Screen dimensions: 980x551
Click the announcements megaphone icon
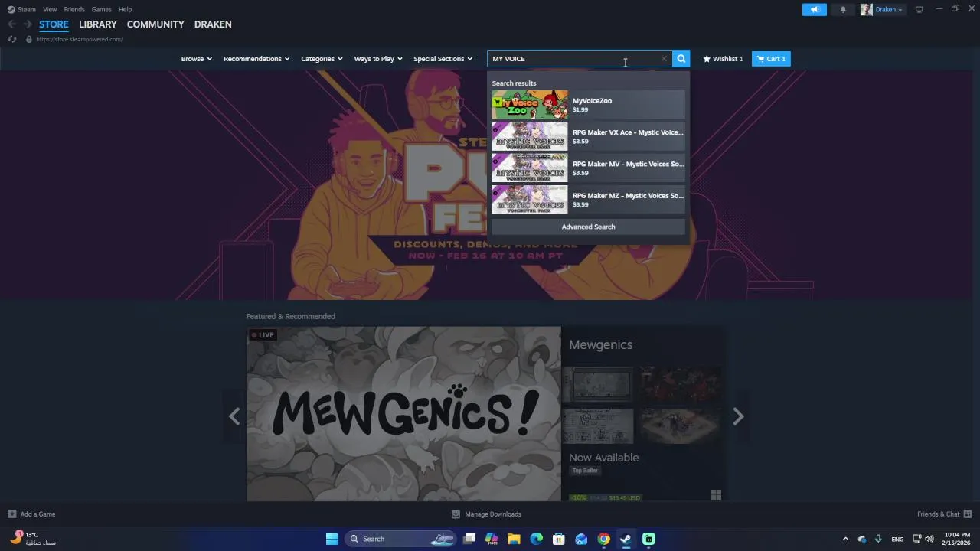[x=815, y=10]
